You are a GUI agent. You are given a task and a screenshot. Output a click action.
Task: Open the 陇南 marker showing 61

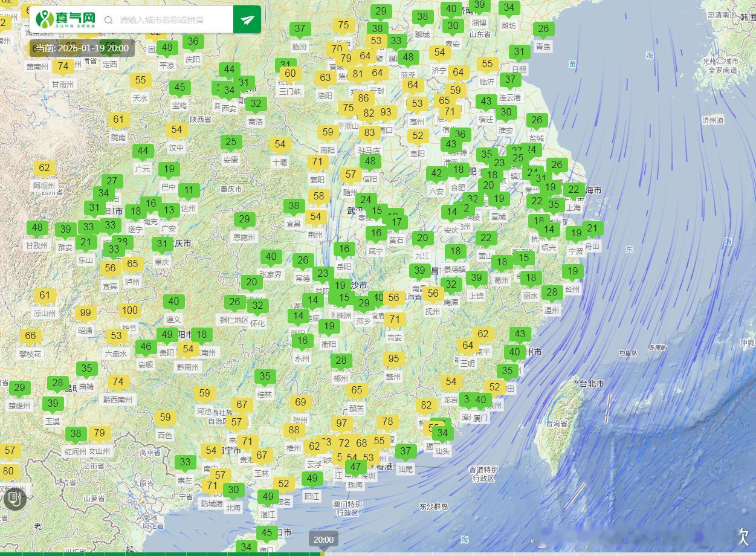(118, 121)
